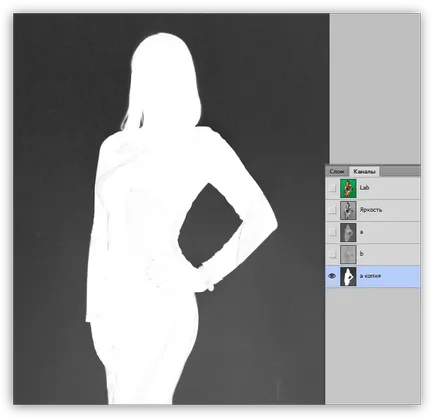The image size is (434, 418).
Task: Toggle visibility box of channel b
Action: tap(332, 254)
